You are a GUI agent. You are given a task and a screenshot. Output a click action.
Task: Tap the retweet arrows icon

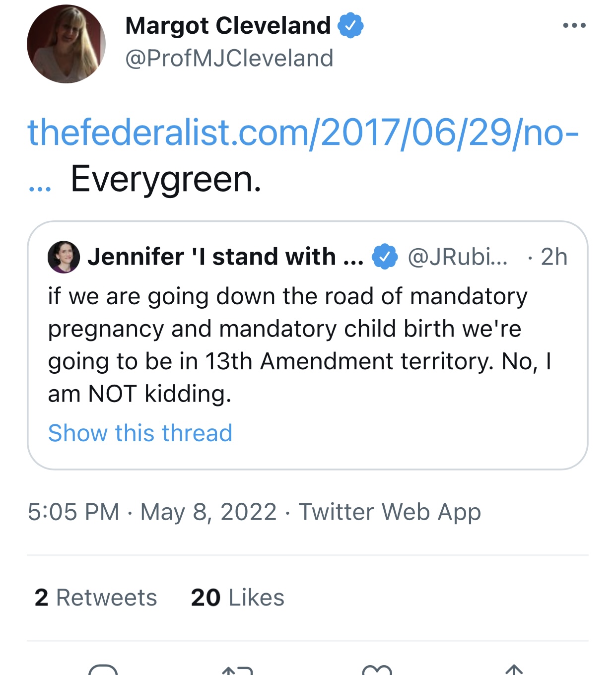237,670
